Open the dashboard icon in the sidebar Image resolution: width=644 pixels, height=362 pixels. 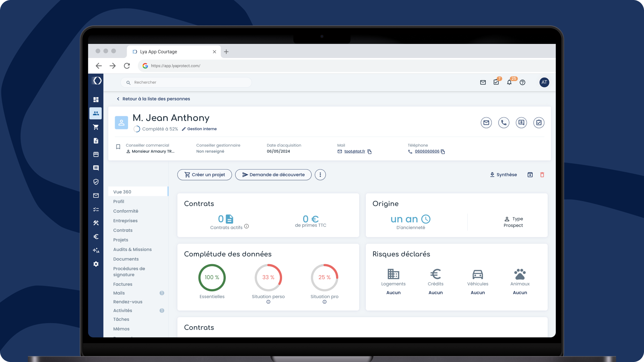96,100
